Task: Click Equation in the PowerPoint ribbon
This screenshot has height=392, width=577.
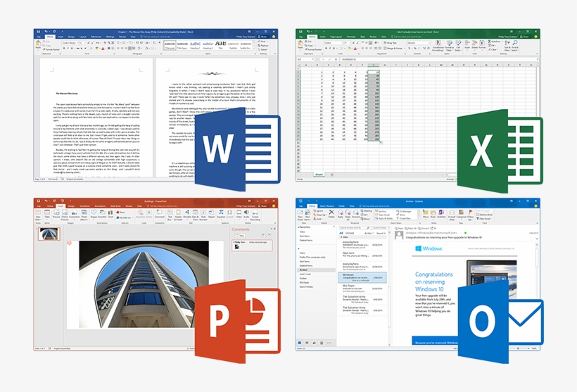Action: coord(221,214)
